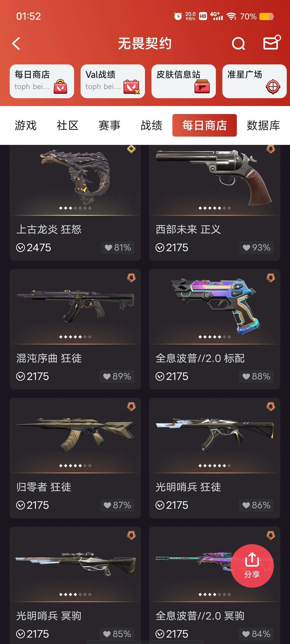The height and width of the screenshot is (644, 290).
Task: Select the 光明哨兵 冥驹 skin name
Action: [49, 616]
